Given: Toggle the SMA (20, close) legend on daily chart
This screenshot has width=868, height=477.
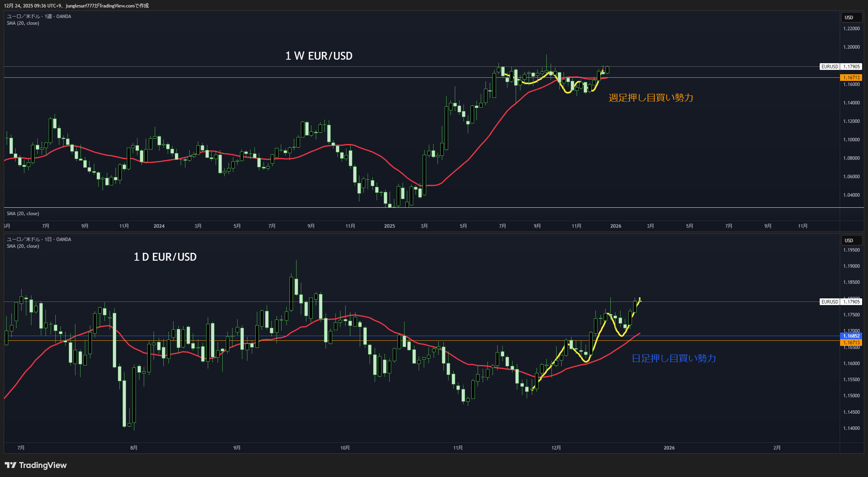Looking at the screenshot, I should pyautogui.click(x=23, y=246).
